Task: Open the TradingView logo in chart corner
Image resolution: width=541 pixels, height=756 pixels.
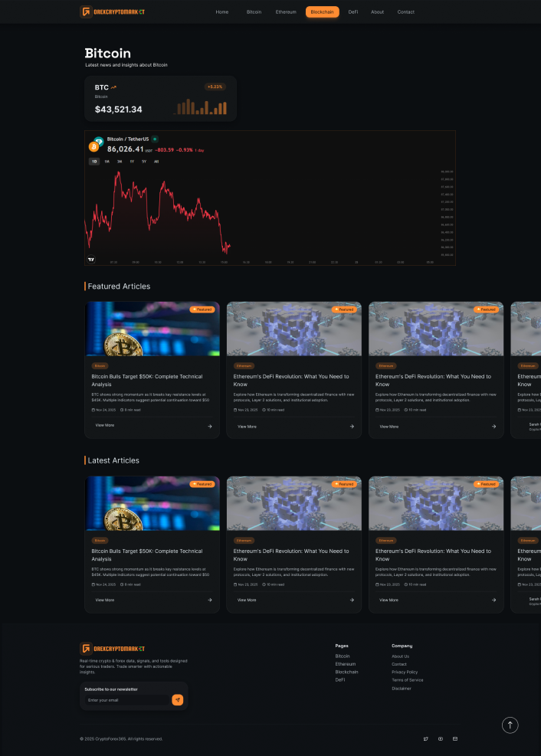Action: click(x=91, y=260)
